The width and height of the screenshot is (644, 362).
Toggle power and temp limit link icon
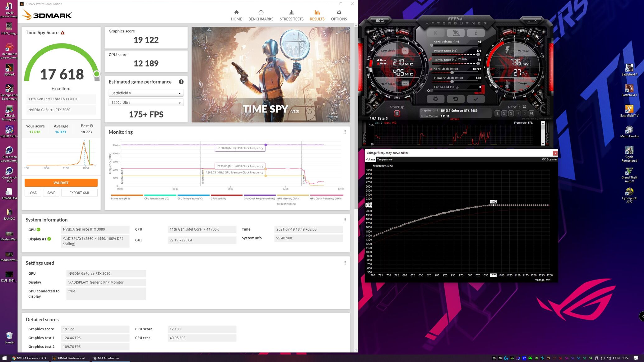[430, 59]
